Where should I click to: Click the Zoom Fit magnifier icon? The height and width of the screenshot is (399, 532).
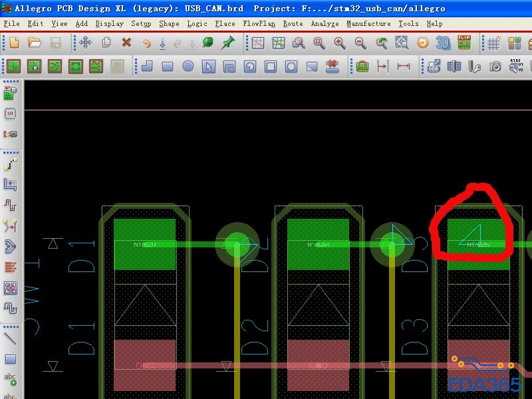click(319, 43)
